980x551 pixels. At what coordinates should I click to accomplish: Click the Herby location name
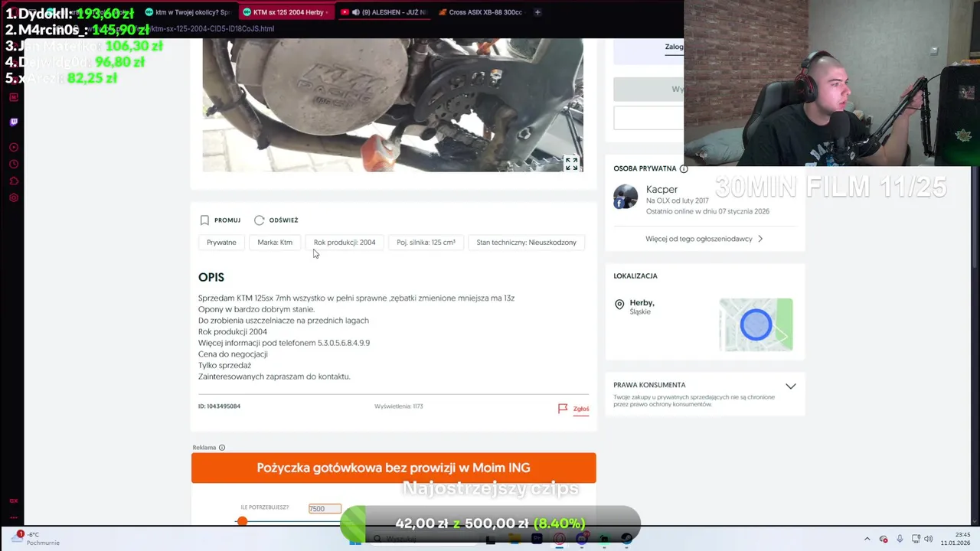pos(642,303)
